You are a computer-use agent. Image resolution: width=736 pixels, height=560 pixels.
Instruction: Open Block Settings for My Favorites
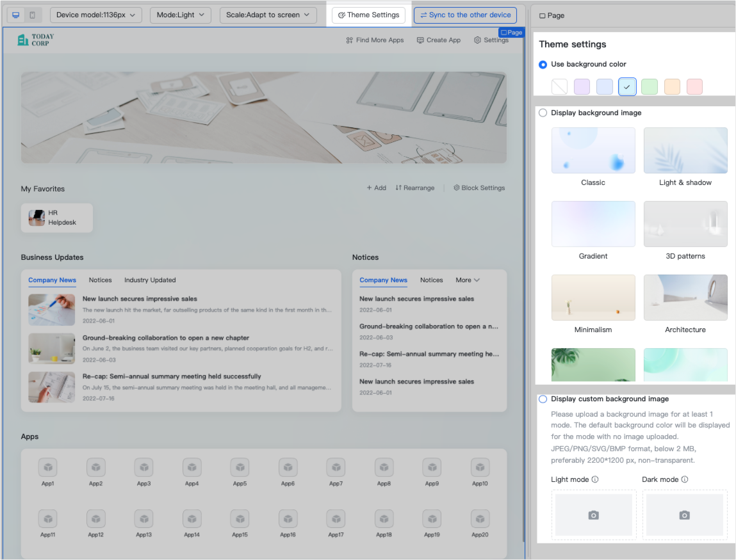coord(479,188)
